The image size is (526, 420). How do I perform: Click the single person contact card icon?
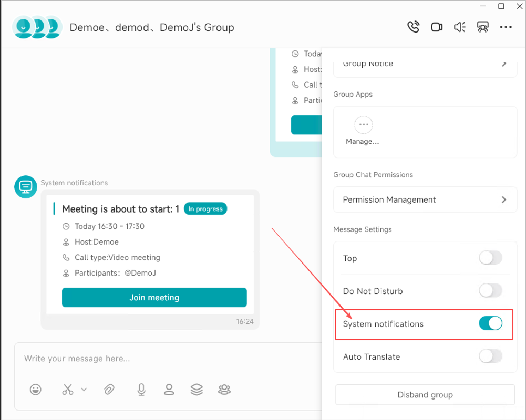[169, 390]
